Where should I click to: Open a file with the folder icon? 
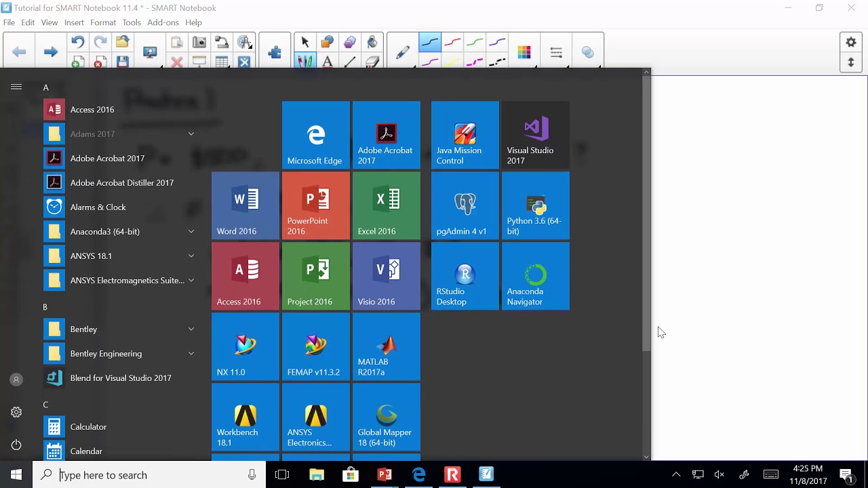[x=123, y=43]
